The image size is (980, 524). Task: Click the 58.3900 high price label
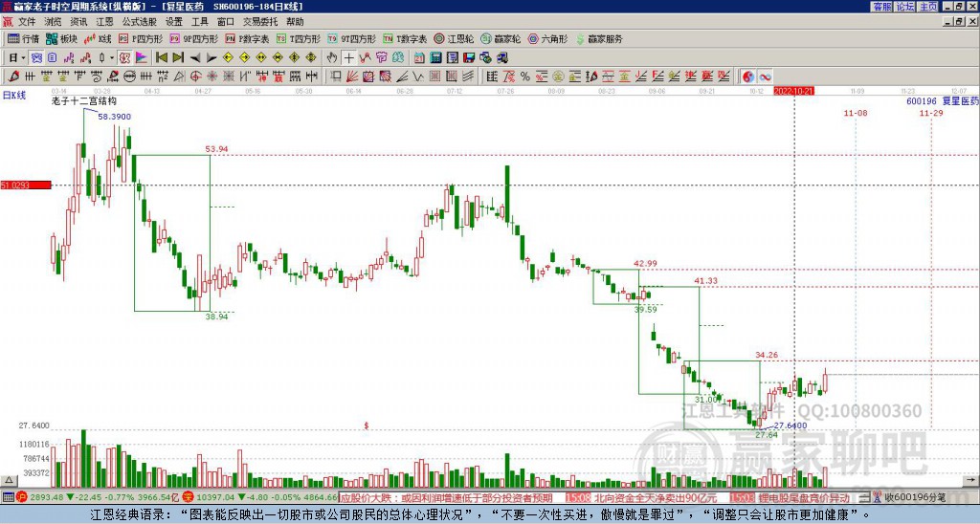115,117
